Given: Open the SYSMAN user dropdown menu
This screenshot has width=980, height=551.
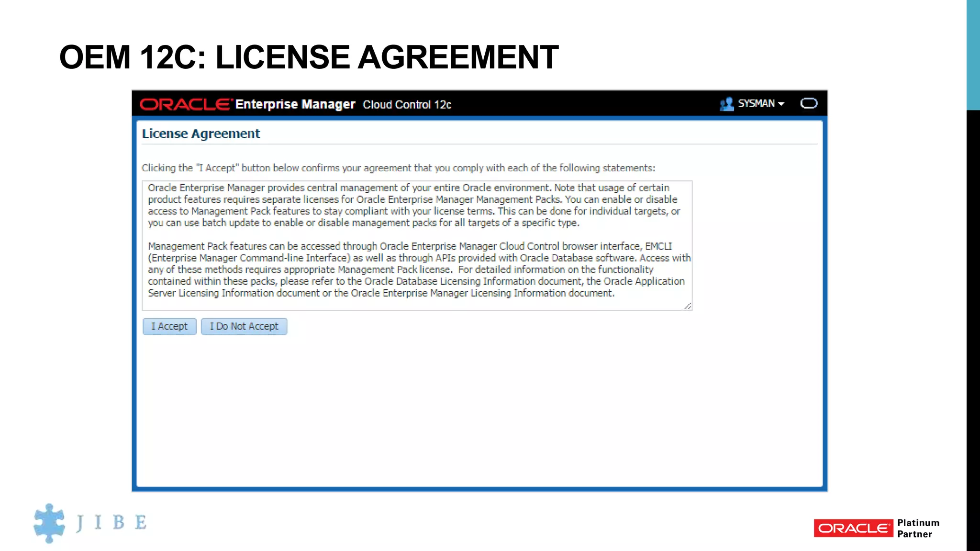Looking at the screenshot, I should click(x=761, y=103).
